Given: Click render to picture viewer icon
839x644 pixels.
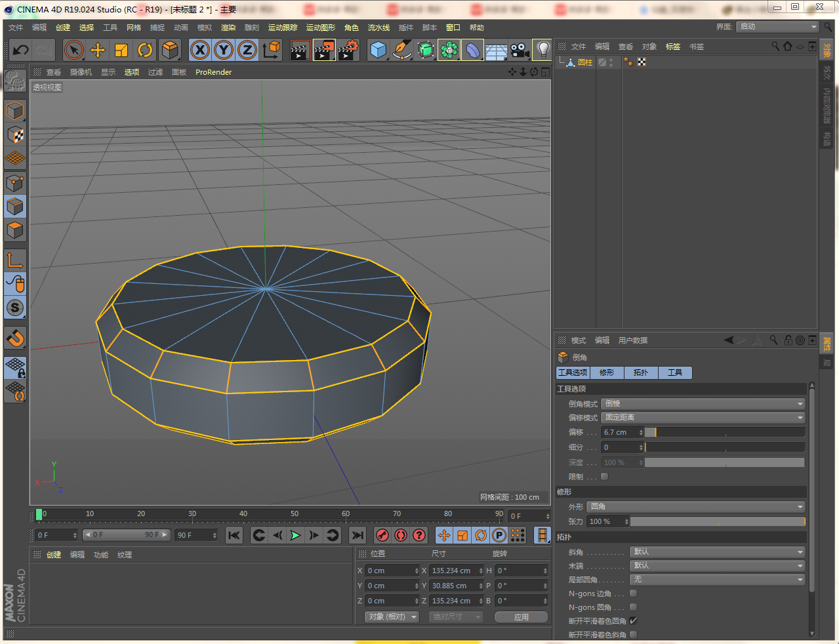Looking at the screenshot, I should (324, 50).
